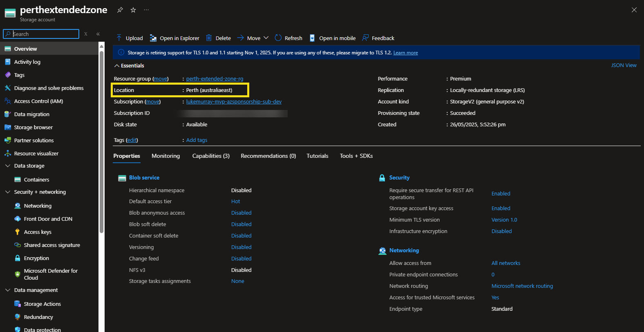This screenshot has height=332, width=644.
Task: Open the Blob service heading link
Action: point(144,177)
